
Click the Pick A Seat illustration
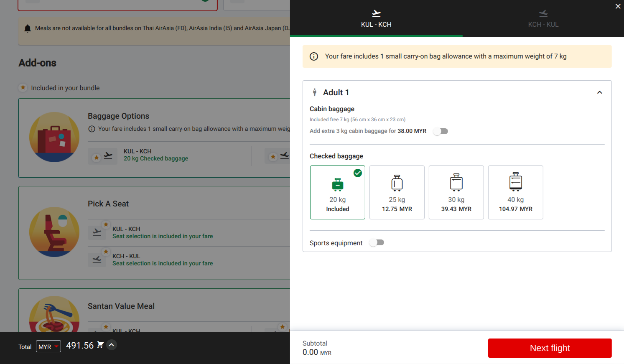tap(54, 232)
